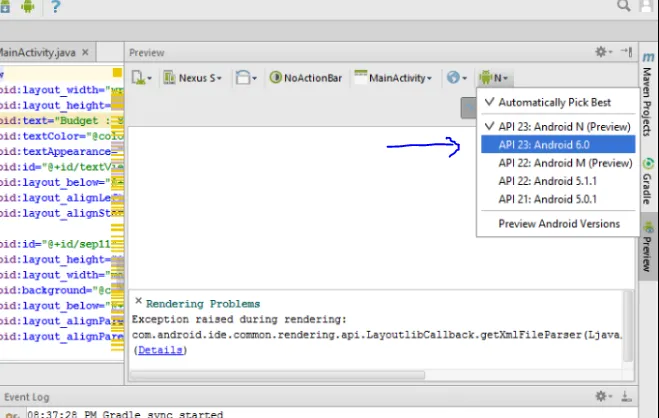This screenshot has width=659, height=418.
Task: Open the search magnifier in top toolbar
Action: (x=624, y=6)
